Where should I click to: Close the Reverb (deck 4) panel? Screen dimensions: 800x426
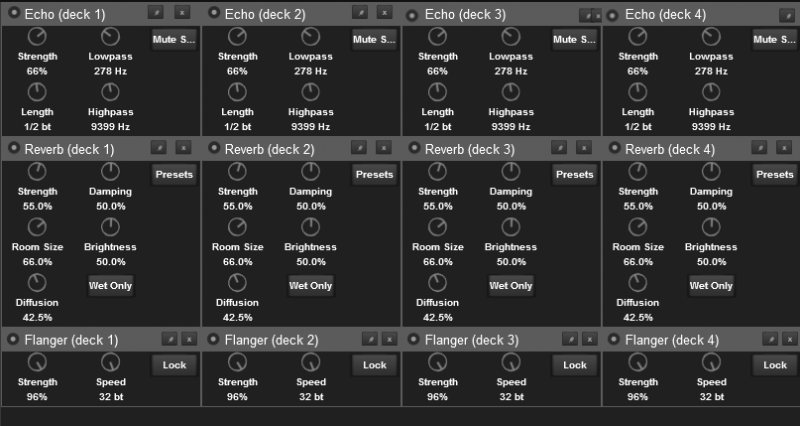pos(784,147)
